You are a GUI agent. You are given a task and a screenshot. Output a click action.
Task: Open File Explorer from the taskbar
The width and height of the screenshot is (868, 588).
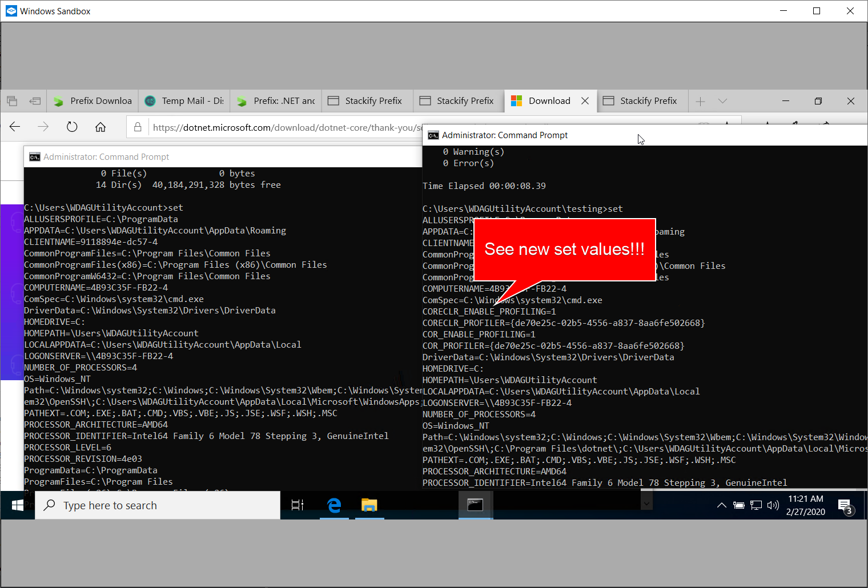point(369,505)
